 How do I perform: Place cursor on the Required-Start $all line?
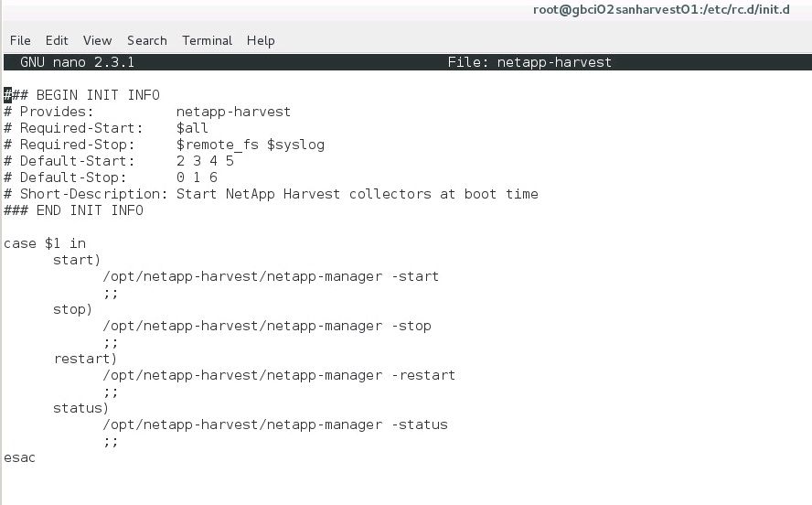105,128
